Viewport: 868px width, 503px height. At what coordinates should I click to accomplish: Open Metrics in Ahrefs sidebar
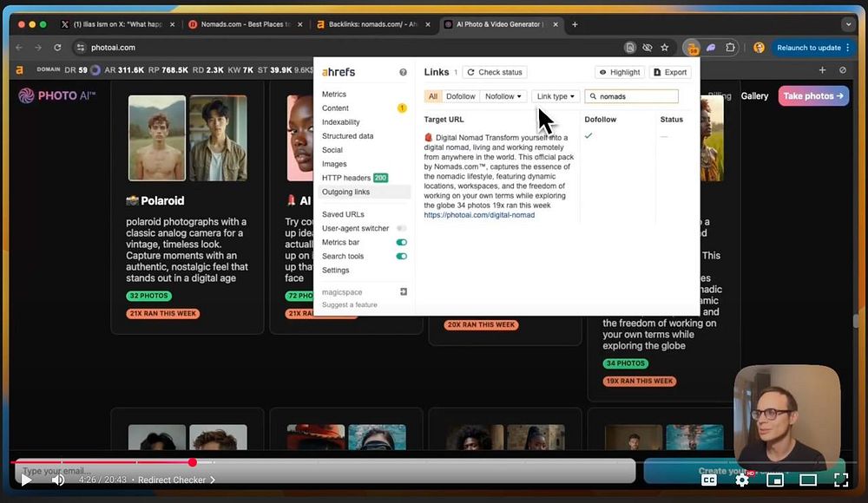pos(334,94)
